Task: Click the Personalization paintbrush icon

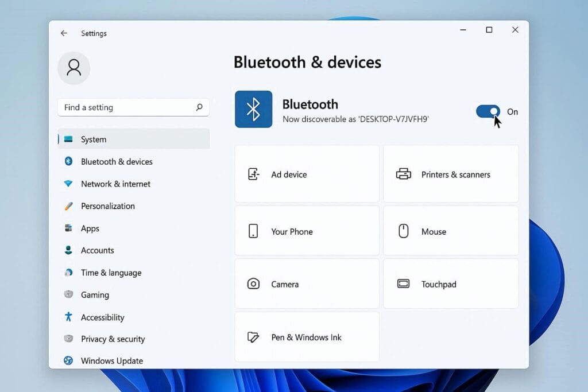Action: [x=68, y=206]
